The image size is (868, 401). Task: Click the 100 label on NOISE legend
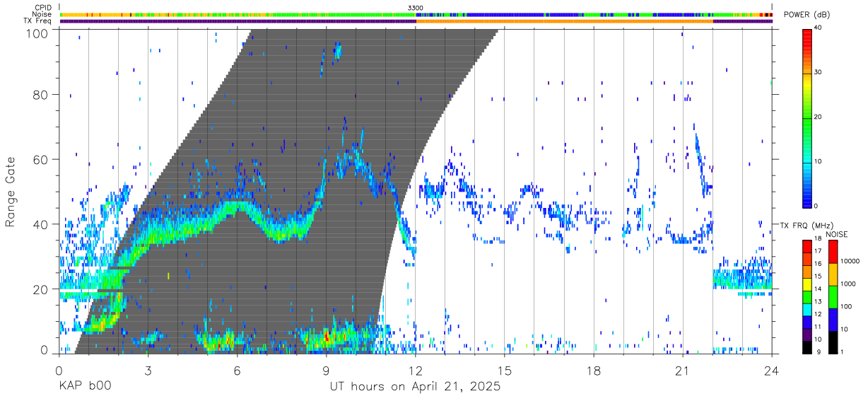[x=848, y=306]
